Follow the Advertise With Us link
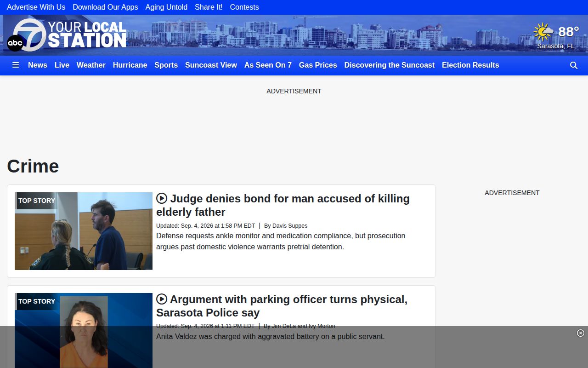Viewport: 588px width, 368px height. pos(36,7)
